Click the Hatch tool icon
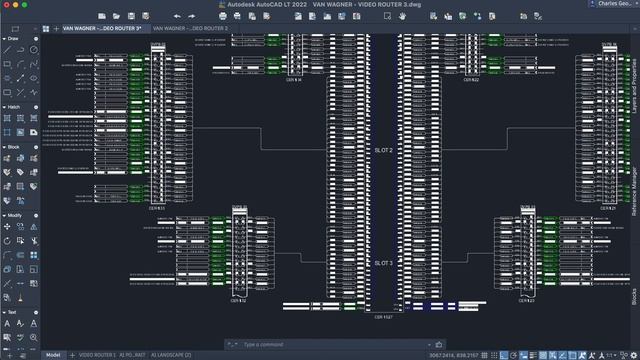This screenshot has width=640, height=360. pyautogui.click(x=7, y=118)
